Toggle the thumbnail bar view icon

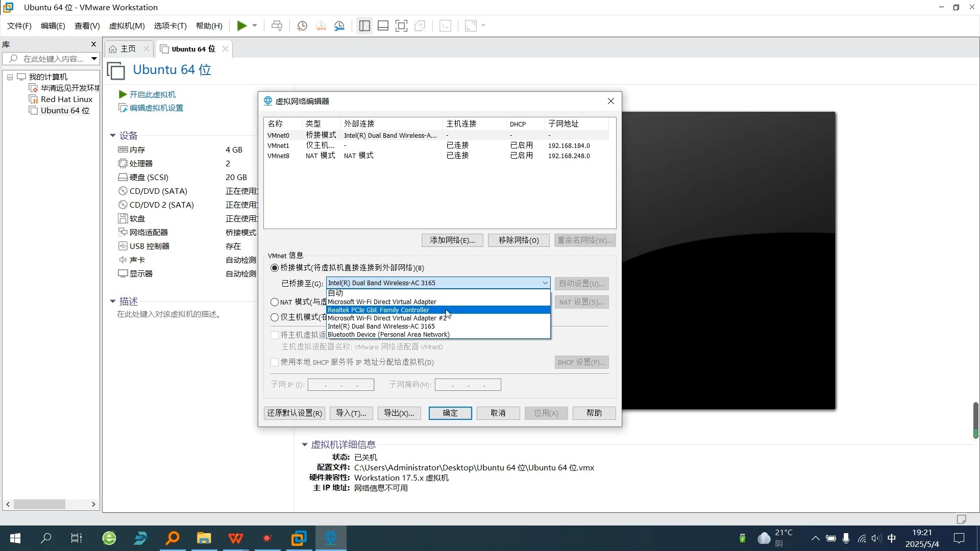(383, 26)
